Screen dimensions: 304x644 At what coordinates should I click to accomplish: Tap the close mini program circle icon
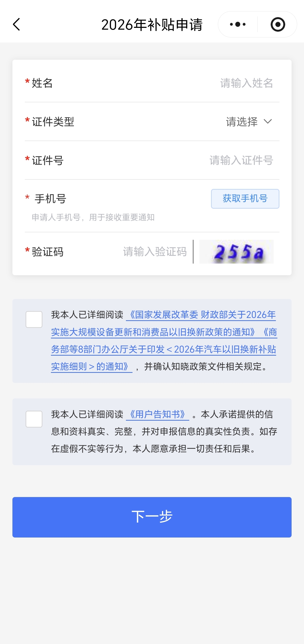click(278, 25)
